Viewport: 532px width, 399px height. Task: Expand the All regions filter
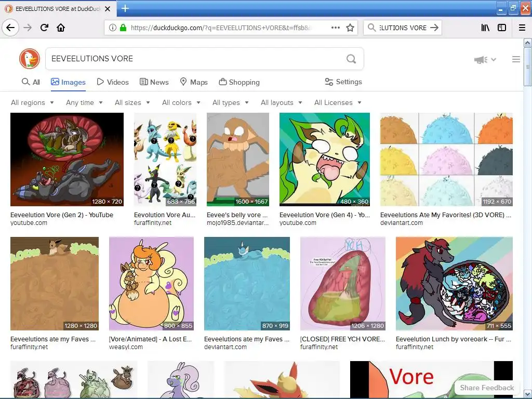coord(32,102)
